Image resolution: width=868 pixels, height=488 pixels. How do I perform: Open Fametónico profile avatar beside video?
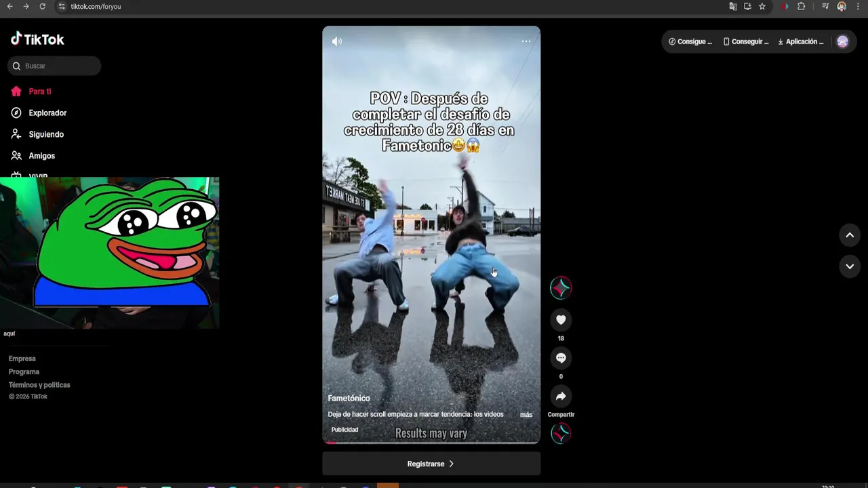(561, 288)
